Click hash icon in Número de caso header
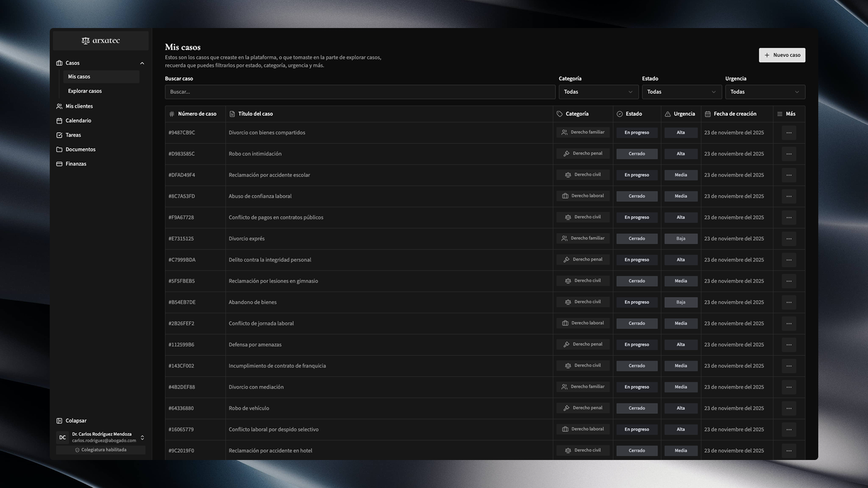This screenshot has width=868, height=488. [x=172, y=114]
